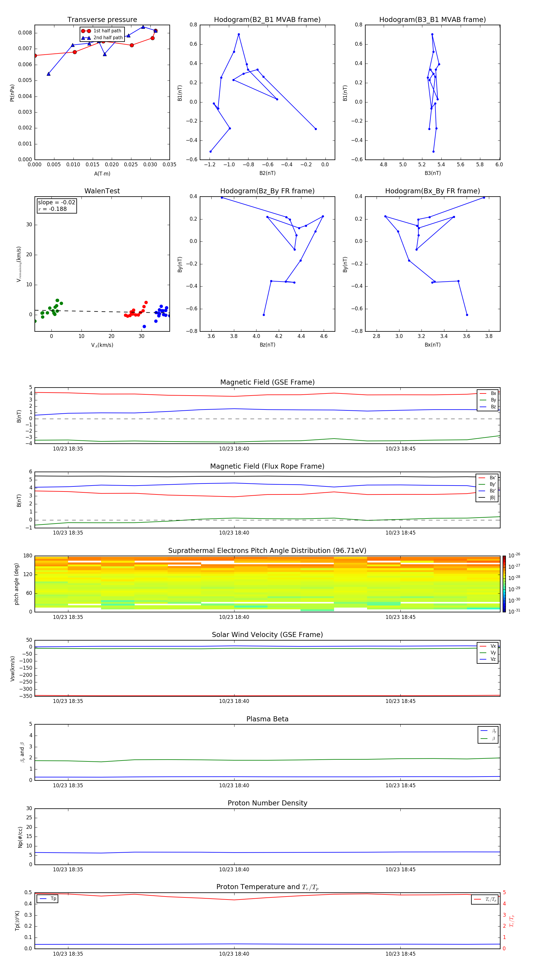Click the "Transverse pressure" plot title
The image size is (535, 980).
102,20
